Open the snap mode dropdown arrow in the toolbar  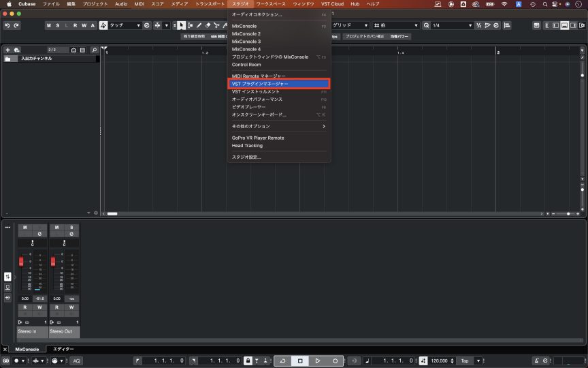point(167,25)
